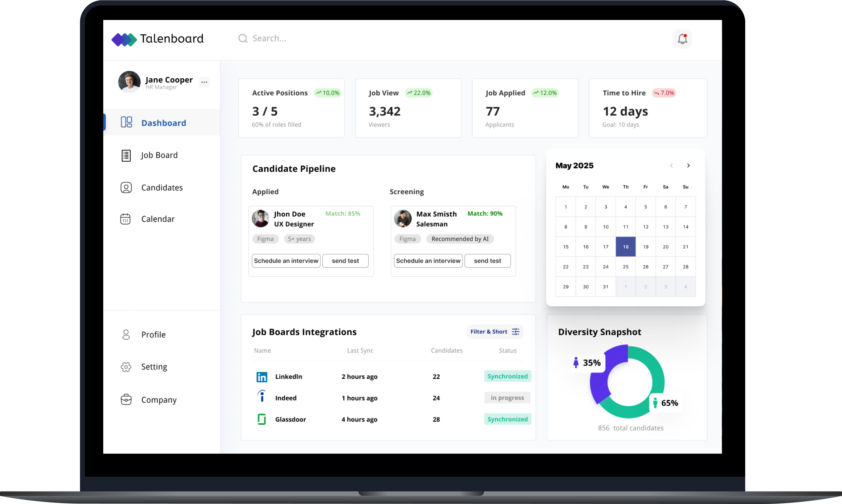The height and width of the screenshot is (504, 842).
Task: Click the LinkedIn logo icon
Action: tap(261, 377)
